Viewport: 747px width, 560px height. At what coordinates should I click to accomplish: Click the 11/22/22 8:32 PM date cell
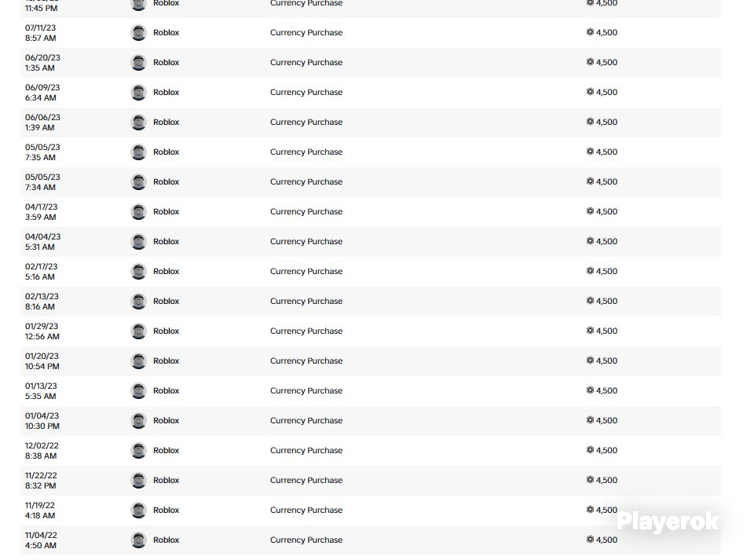pos(41,481)
